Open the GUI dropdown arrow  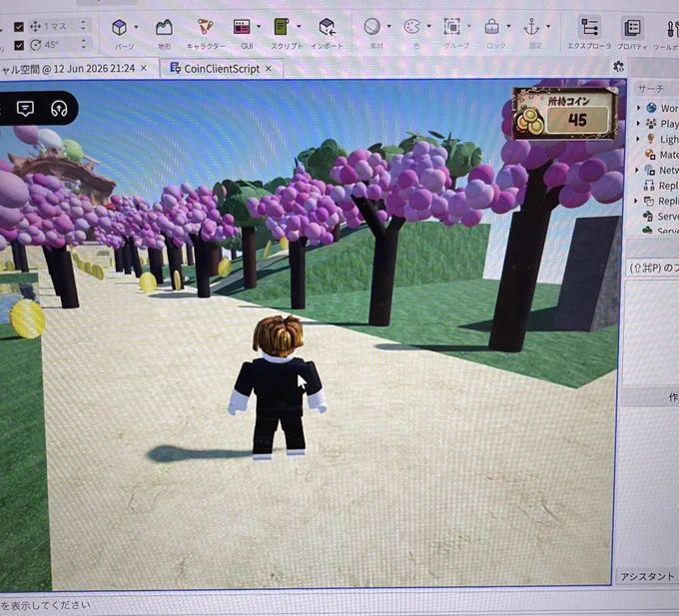(x=259, y=26)
